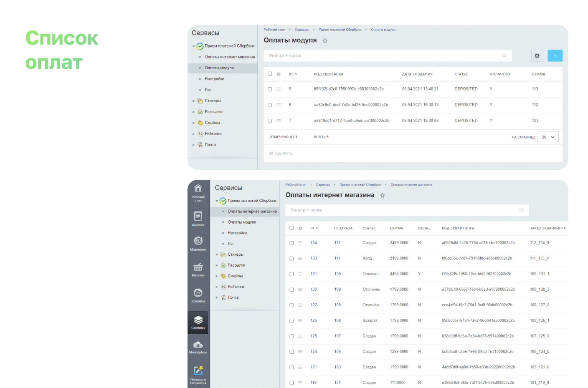The image size is (588, 388).
Task: Open row actions menu for payment ID 5
Action: [279, 89]
